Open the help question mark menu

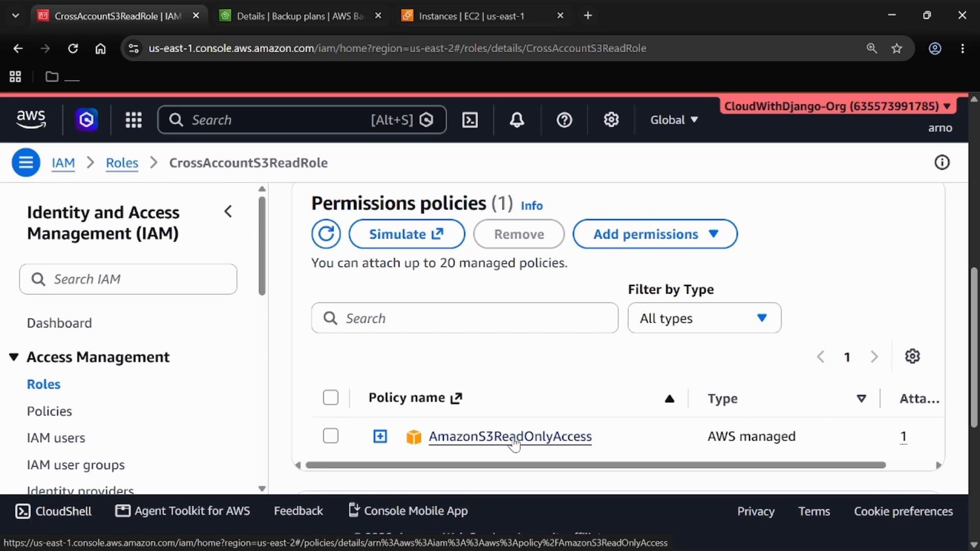pos(564,120)
